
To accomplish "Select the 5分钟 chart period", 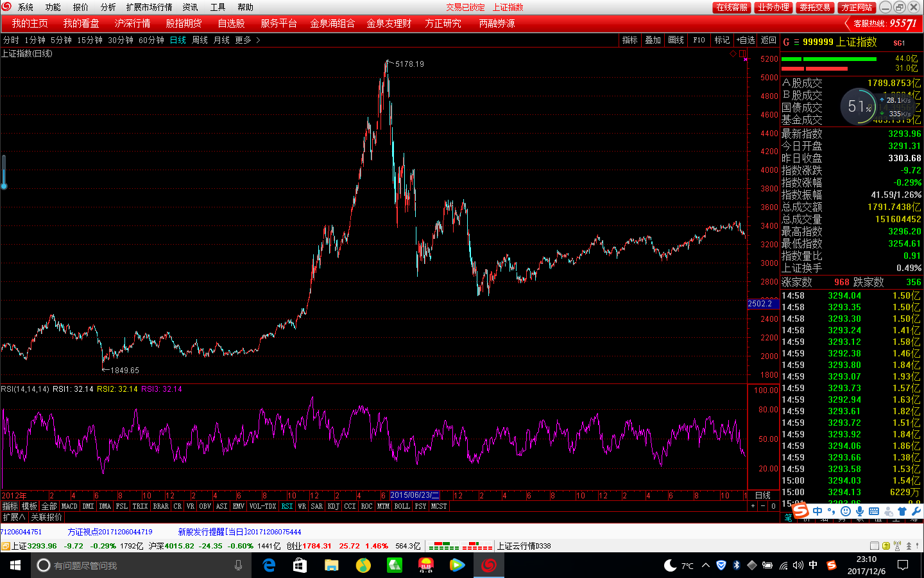I will pos(61,40).
